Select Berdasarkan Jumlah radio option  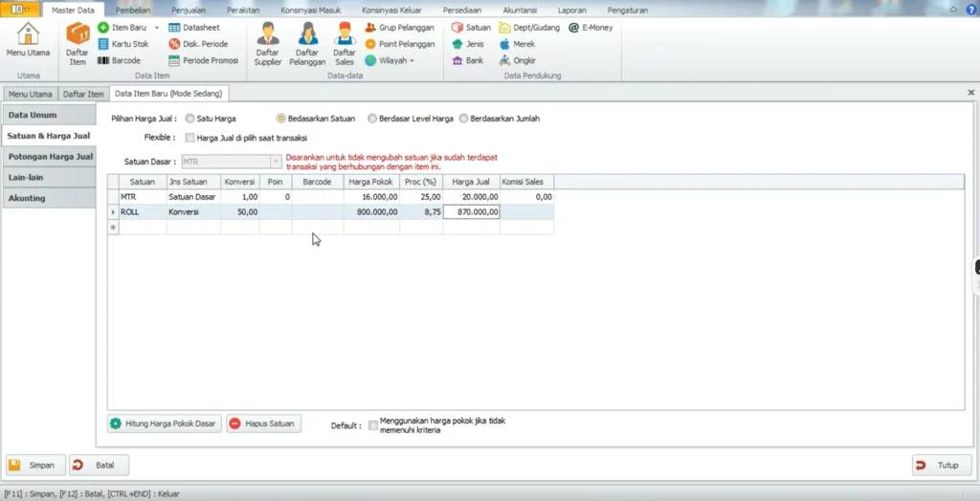[x=464, y=118]
